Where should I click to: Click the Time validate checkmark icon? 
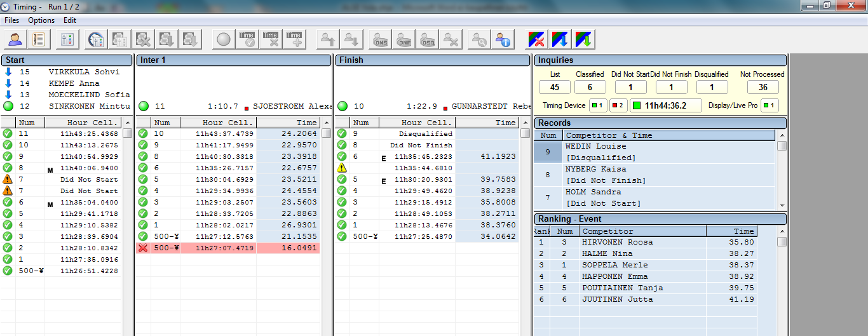(247, 39)
